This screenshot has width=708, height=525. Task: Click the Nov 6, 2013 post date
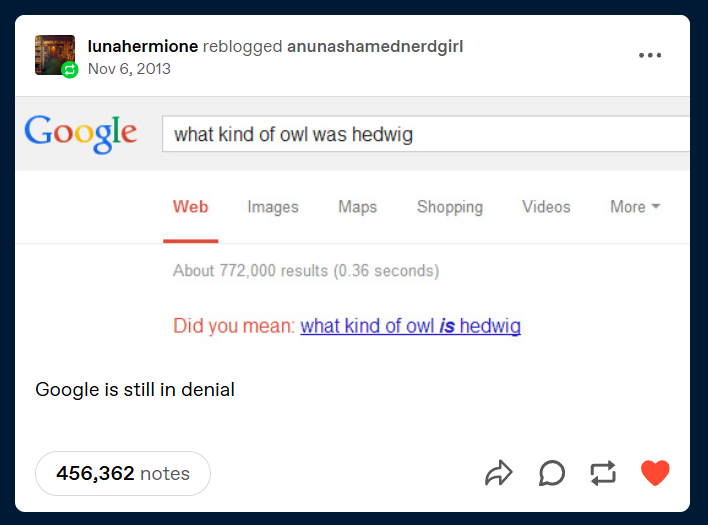tap(129, 69)
